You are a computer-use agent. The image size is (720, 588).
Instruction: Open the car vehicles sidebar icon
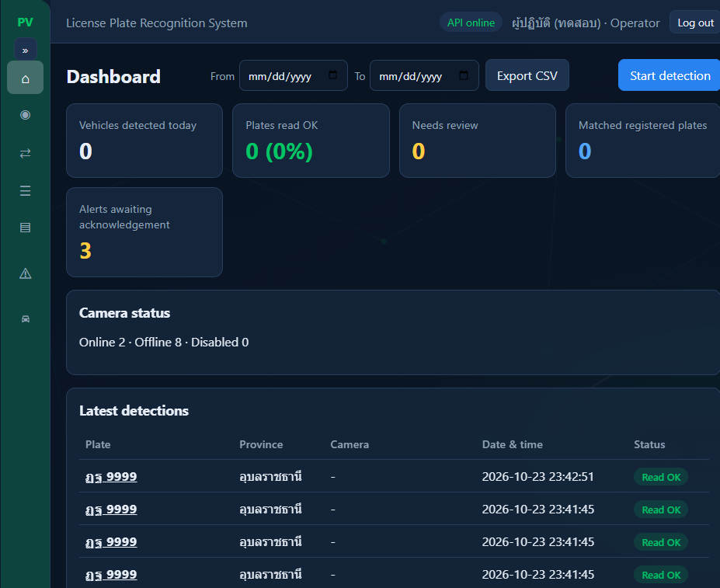pyautogui.click(x=26, y=318)
